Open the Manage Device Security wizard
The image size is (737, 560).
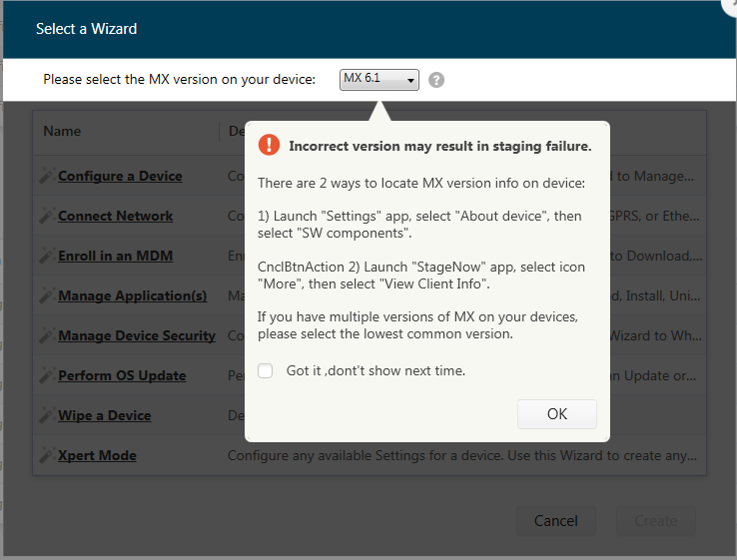pos(136,335)
